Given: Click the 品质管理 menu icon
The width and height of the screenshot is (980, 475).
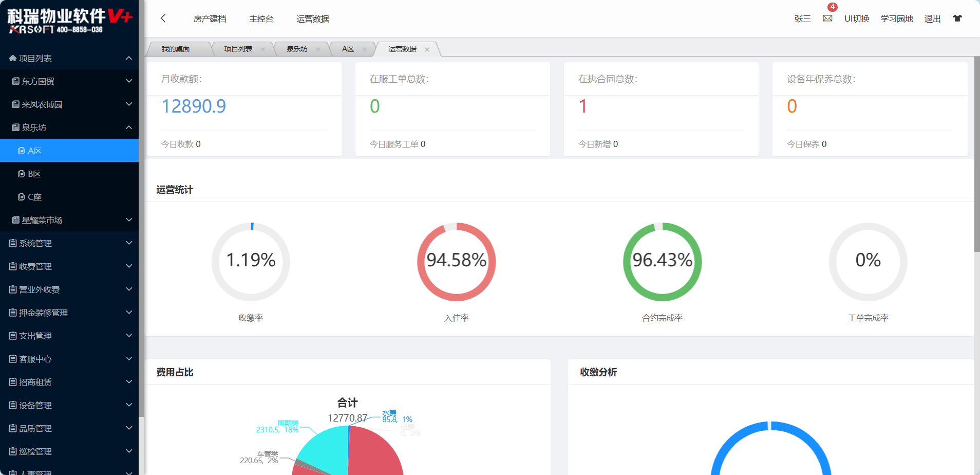Looking at the screenshot, I should click(13, 428).
